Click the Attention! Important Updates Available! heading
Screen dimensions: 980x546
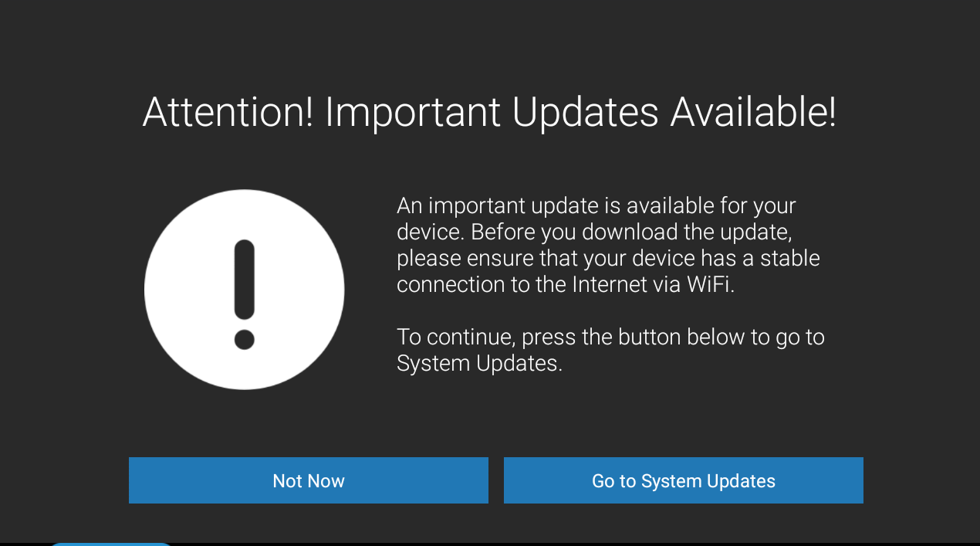[489, 113]
